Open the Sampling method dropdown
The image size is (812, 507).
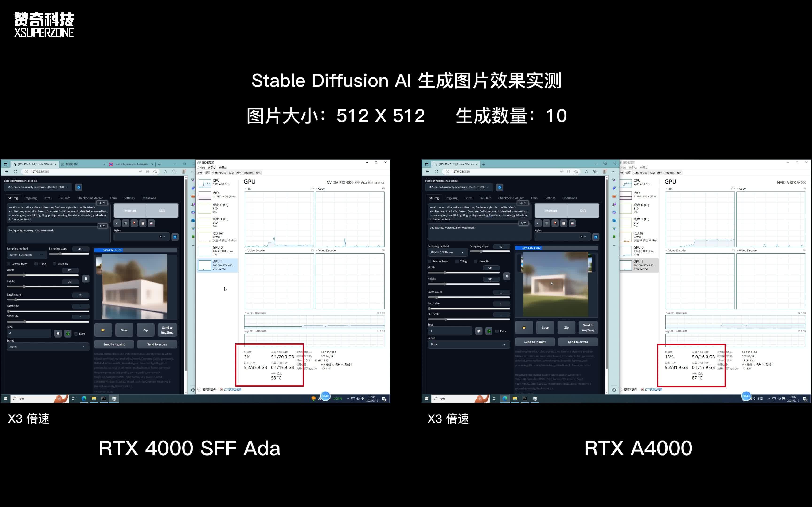pos(26,255)
